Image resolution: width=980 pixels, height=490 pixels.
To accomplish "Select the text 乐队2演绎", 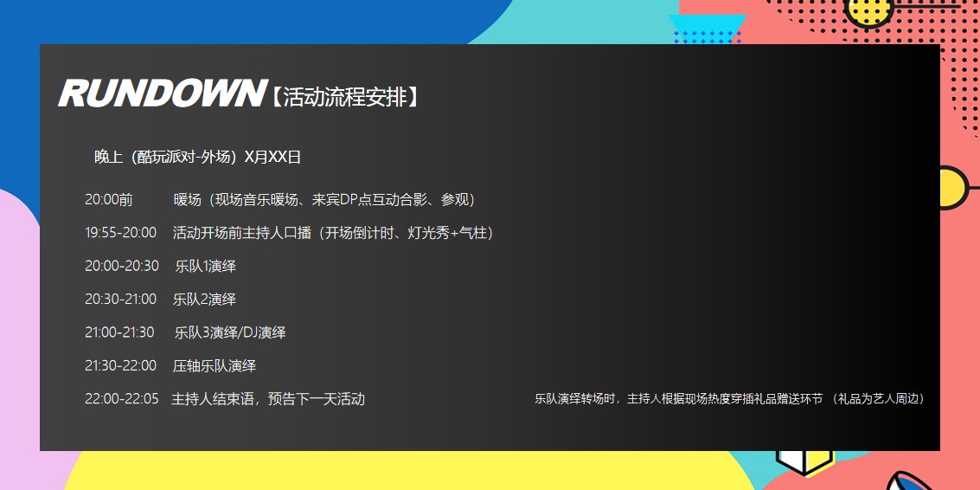I will tap(204, 300).
